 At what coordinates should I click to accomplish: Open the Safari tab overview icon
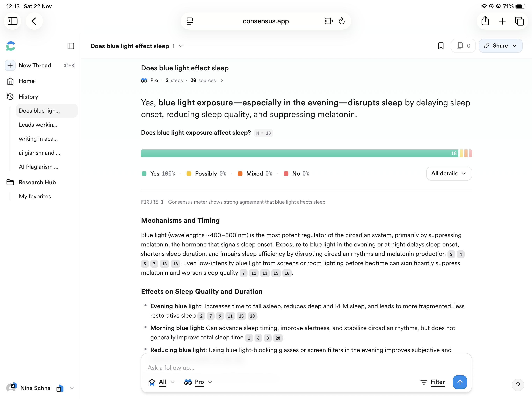(519, 21)
